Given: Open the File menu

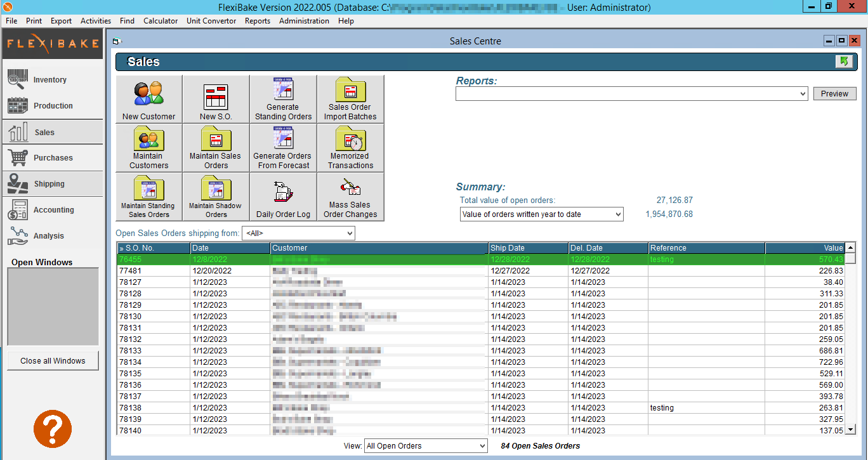Looking at the screenshot, I should point(11,21).
